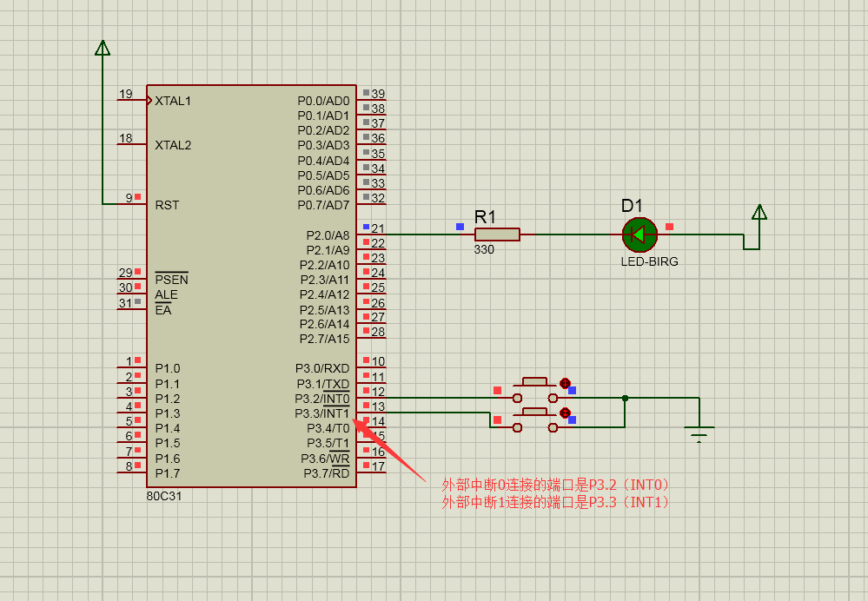Click the P3.7/RD pin label
Viewport: 868px width, 601px height.
[327, 473]
